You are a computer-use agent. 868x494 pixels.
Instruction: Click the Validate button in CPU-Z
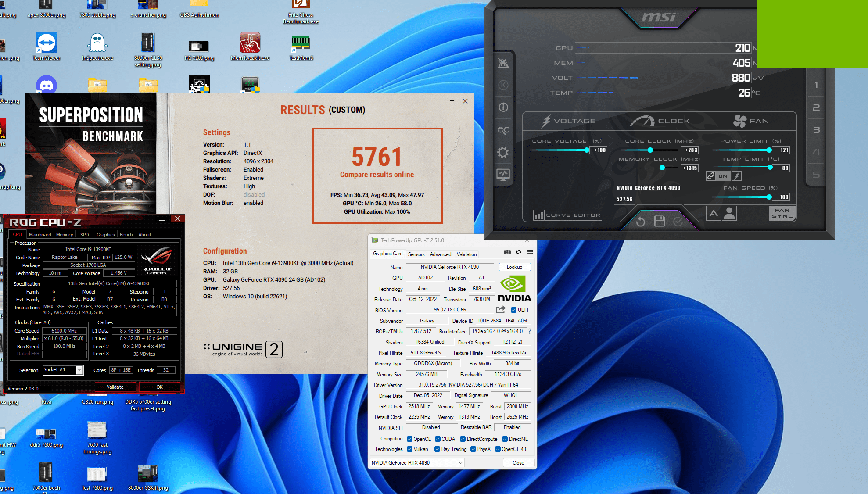115,387
